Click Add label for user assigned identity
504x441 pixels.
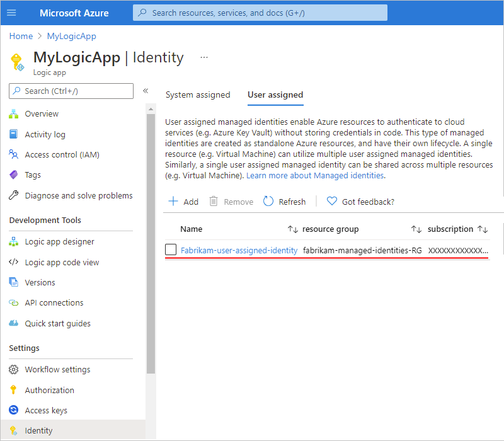click(x=191, y=202)
